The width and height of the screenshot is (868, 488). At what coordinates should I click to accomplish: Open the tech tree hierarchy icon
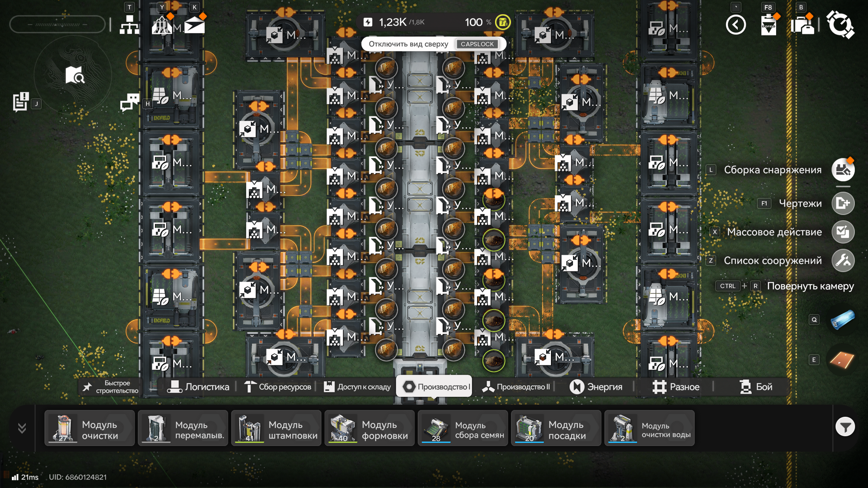129,25
